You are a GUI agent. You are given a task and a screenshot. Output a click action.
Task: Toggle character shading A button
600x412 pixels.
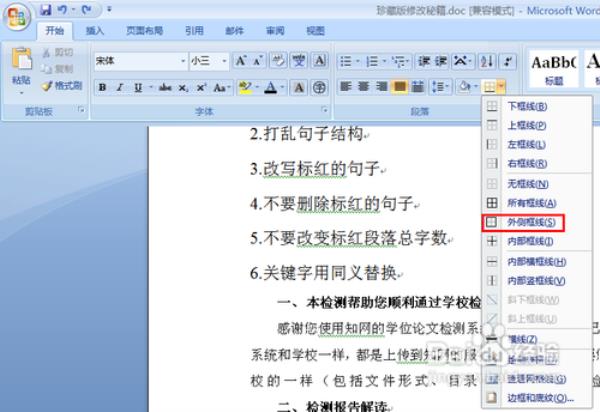pyautogui.click(x=299, y=88)
